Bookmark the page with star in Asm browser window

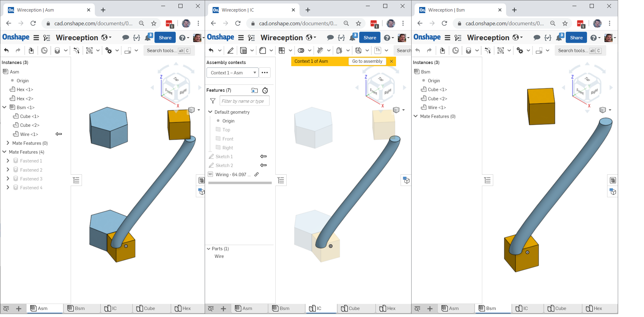154,23
